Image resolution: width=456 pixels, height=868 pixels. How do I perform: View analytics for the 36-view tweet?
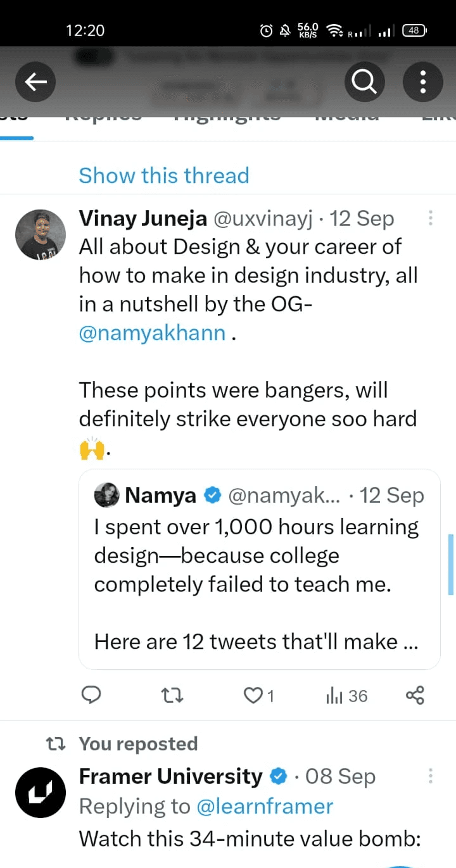[x=346, y=696]
